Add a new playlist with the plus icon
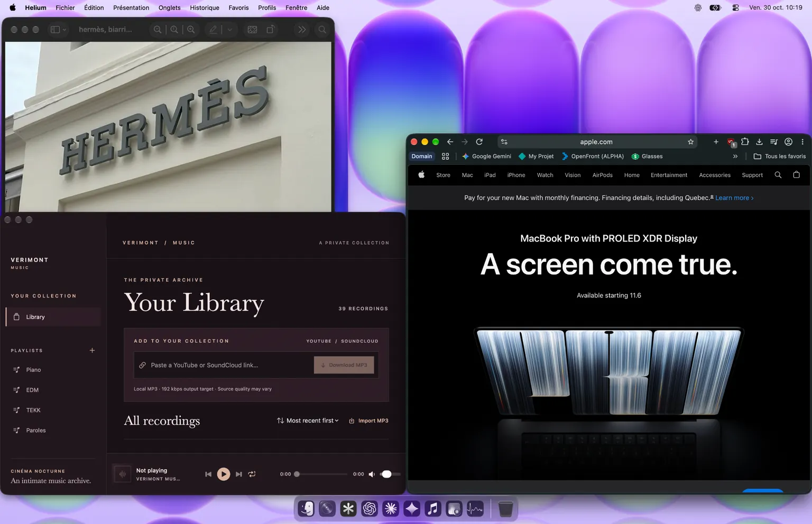Viewport: 812px width, 524px height. [92, 350]
